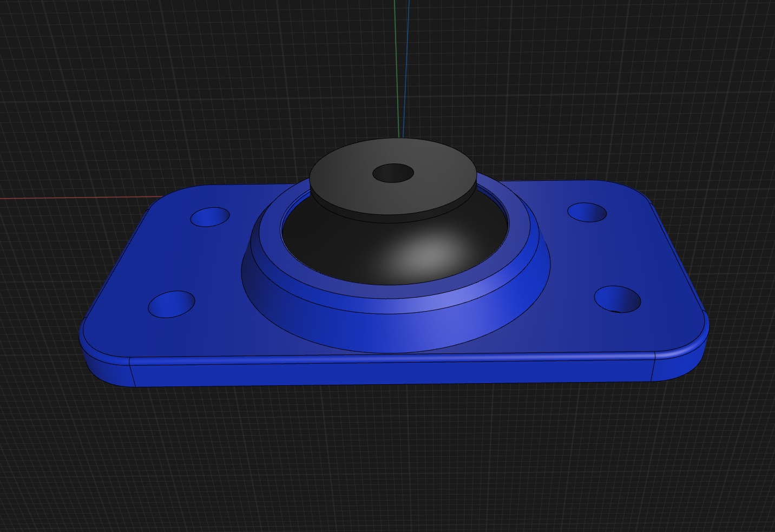The height and width of the screenshot is (532, 775).
Task: Select the front-left mounting hole in the plate
Action: tap(172, 304)
